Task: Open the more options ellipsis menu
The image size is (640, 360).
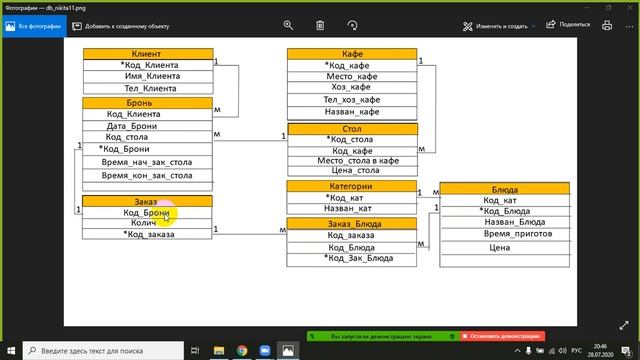Action: tap(629, 26)
